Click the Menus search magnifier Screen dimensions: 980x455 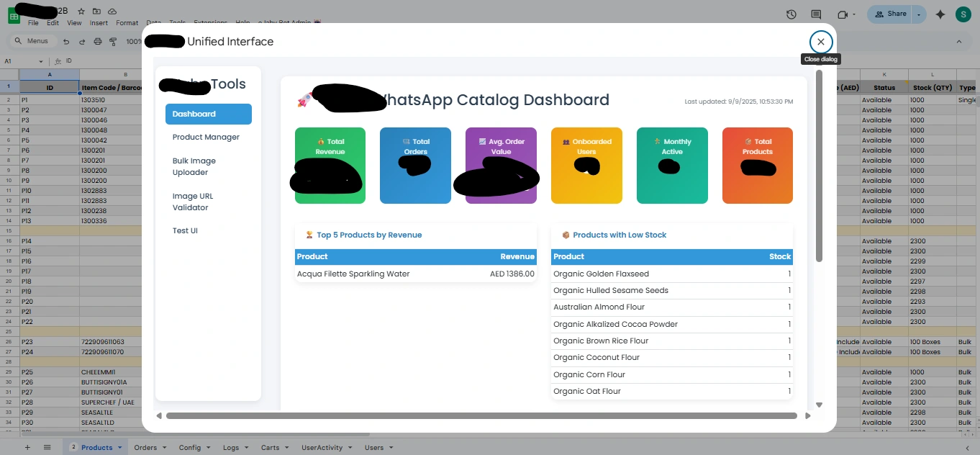tap(18, 41)
